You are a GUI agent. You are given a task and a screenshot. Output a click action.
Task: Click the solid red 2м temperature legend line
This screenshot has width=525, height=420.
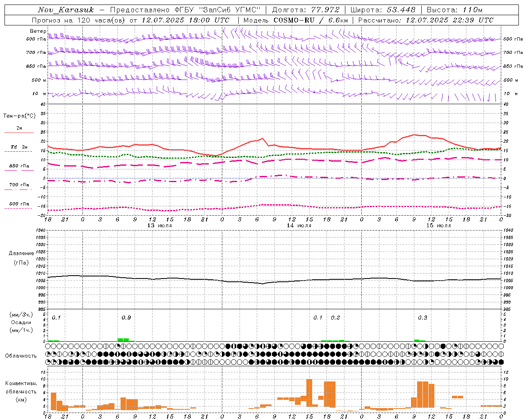[x=19, y=132]
